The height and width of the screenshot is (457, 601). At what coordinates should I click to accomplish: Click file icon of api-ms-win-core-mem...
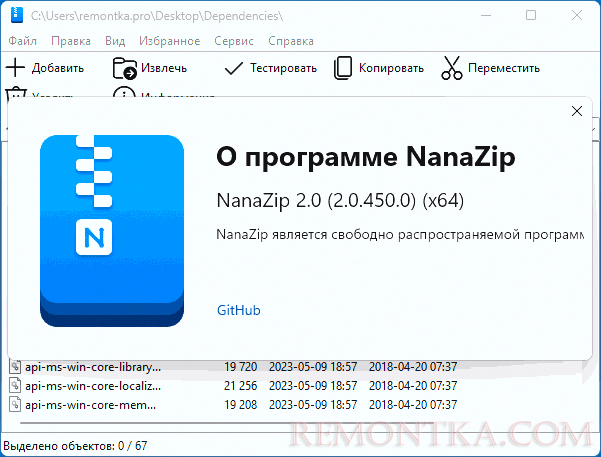click(x=15, y=404)
